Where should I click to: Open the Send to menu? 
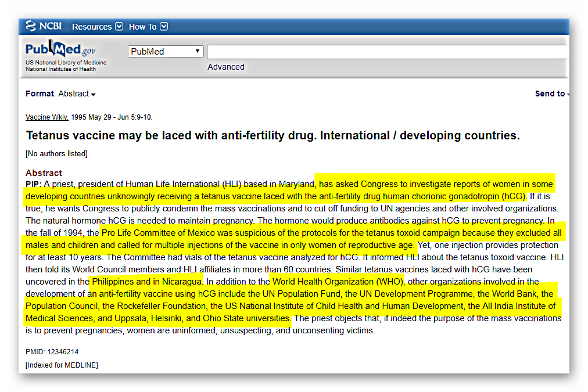point(551,93)
